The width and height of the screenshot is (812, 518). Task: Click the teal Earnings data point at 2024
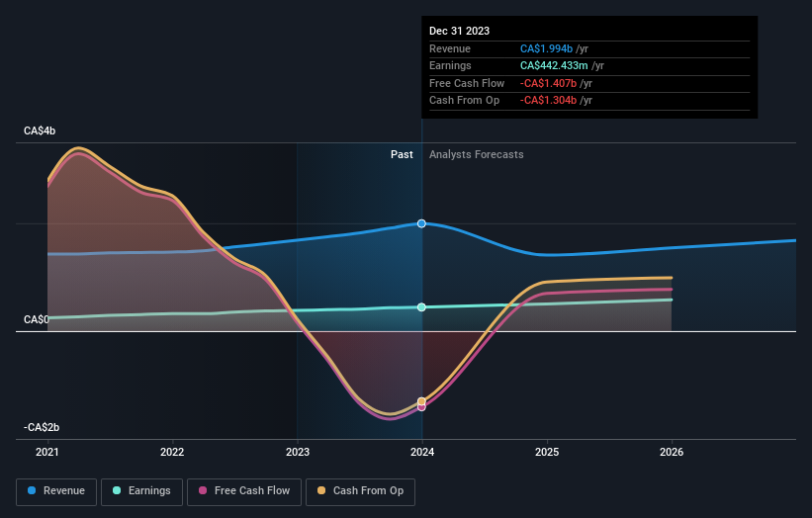[x=421, y=307]
